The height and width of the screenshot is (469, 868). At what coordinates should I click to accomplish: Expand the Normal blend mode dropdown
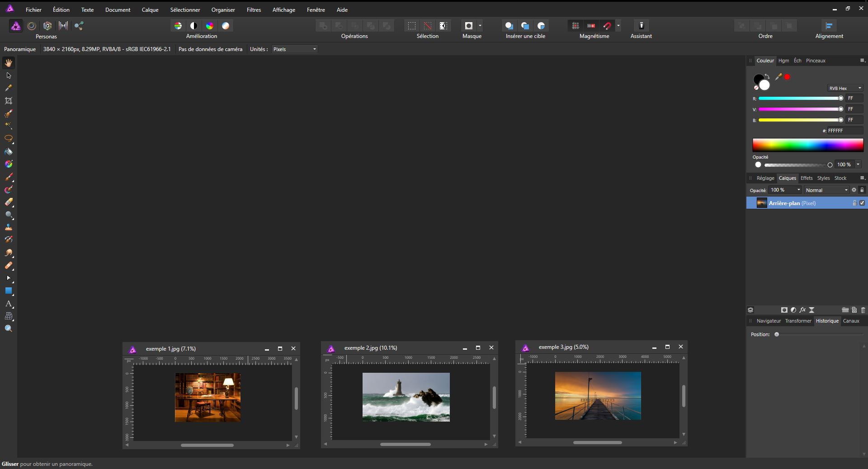point(826,190)
